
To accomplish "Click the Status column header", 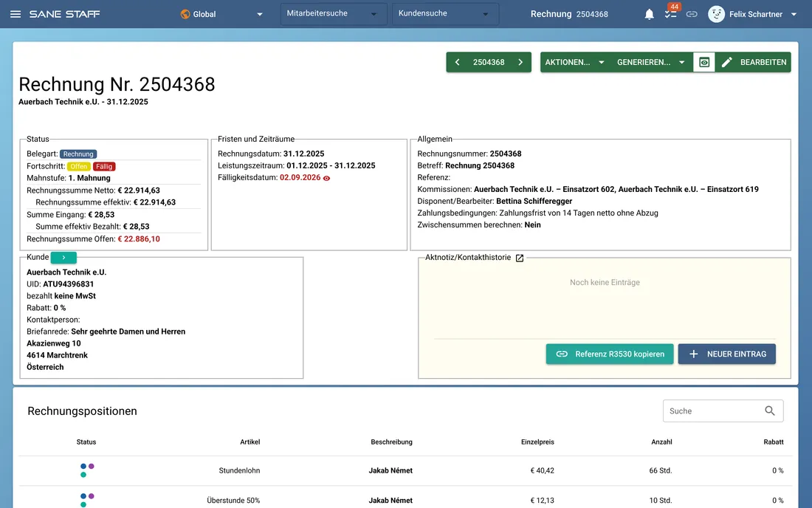I will click(86, 442).
